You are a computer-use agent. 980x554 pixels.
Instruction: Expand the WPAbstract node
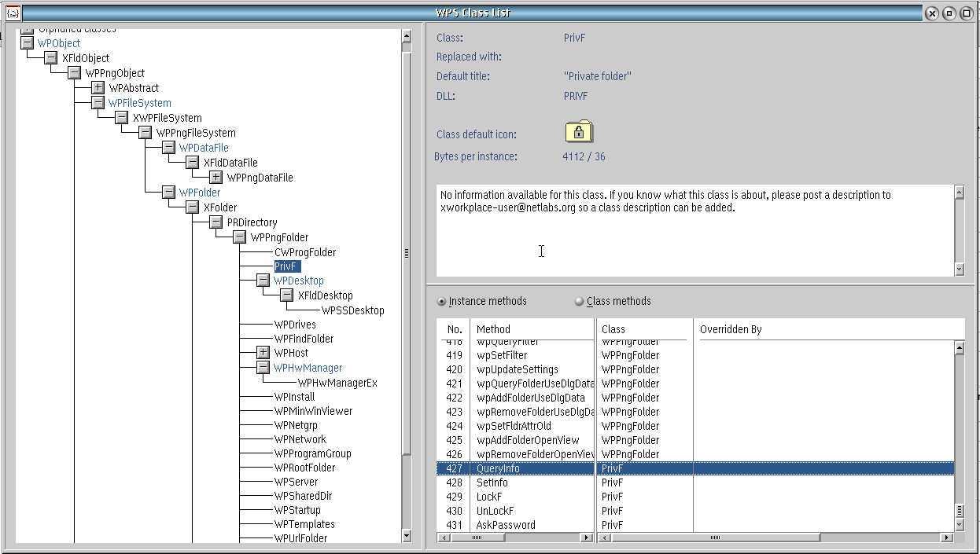pos(98,88)
